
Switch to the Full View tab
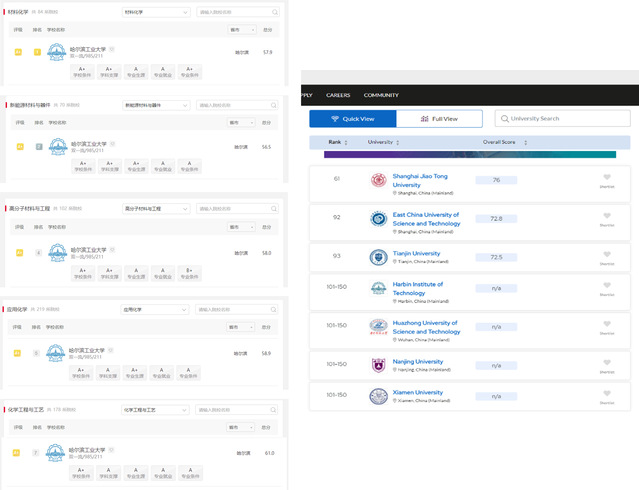point(439,119)
